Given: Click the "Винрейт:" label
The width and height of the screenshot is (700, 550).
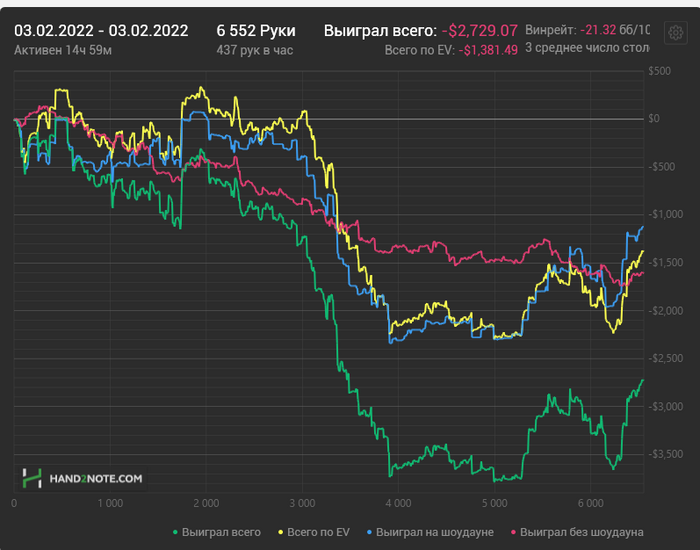Looking at the screenshot, I should [x=550, y=30].
